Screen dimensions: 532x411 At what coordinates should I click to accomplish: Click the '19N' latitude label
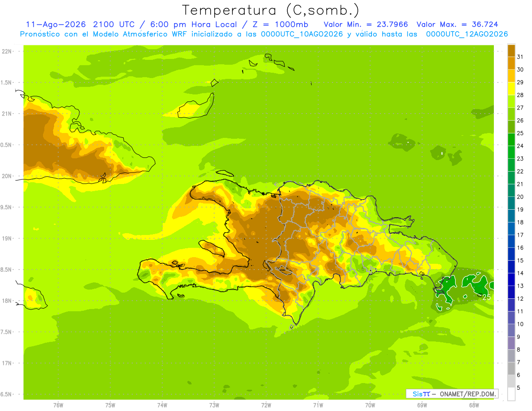pos(7,239)
